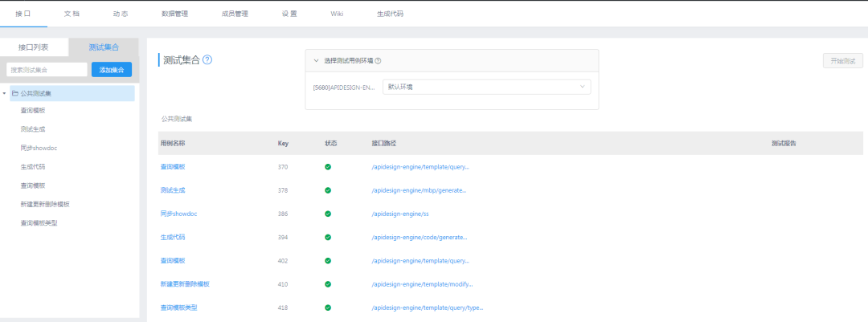Open the 查询模板 case link with key 402

173,261
